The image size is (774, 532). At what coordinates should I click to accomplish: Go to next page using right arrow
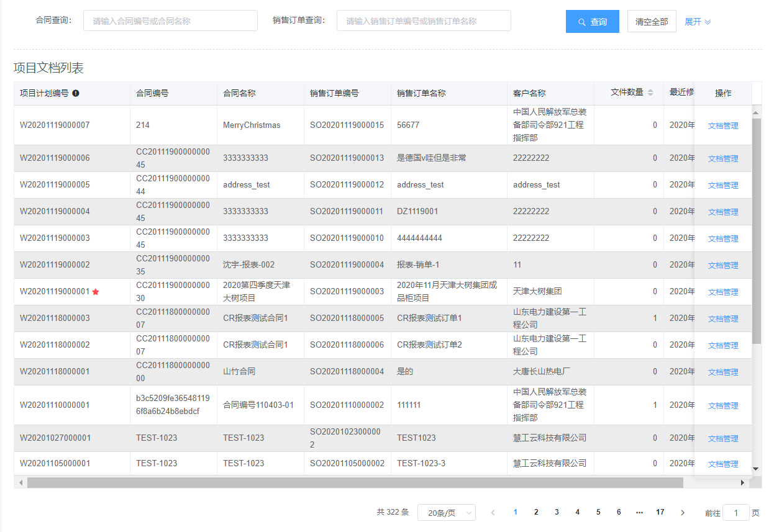click(x=683, y=512)
